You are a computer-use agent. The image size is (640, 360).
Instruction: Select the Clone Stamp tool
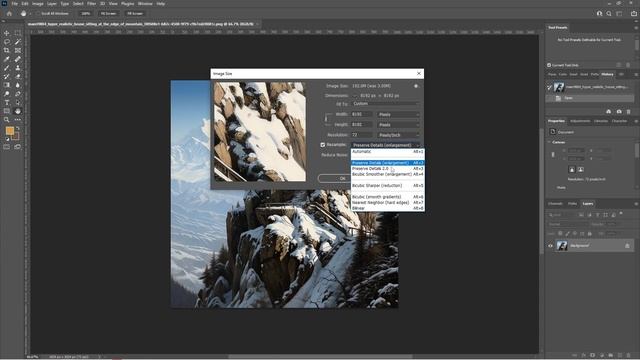(x=18, y=68)
